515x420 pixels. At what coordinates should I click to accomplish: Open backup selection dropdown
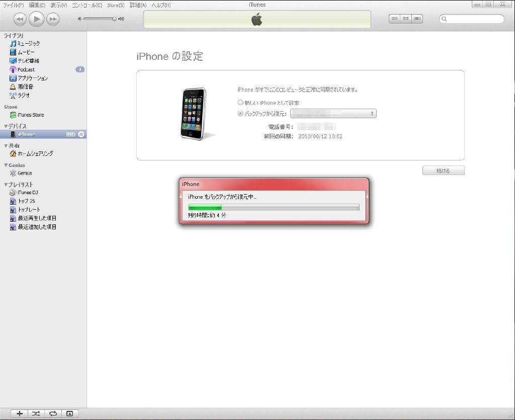click(x=333, y=113)
